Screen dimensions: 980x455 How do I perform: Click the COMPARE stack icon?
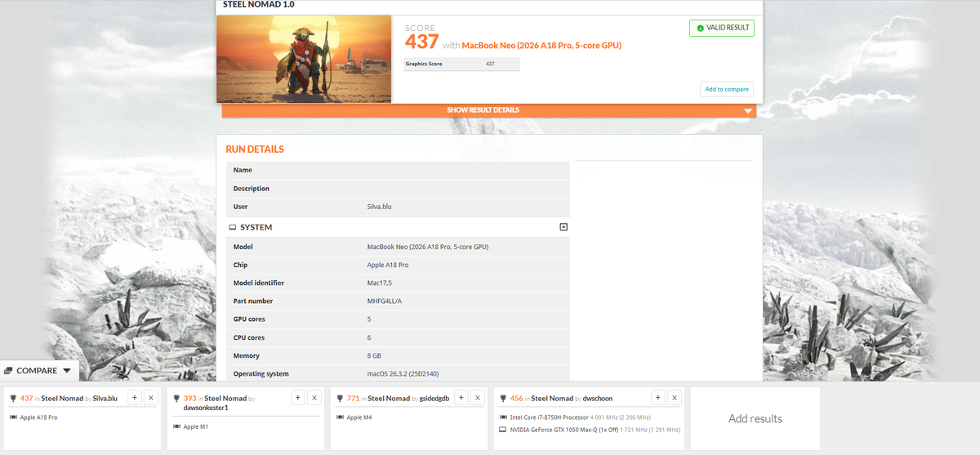[8, 371]
